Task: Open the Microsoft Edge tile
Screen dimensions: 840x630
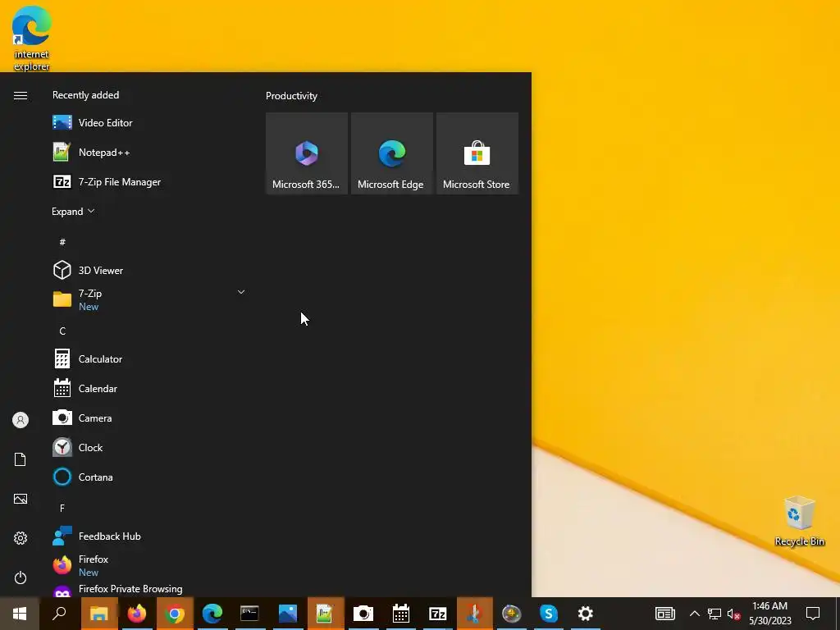Action: 391,153
